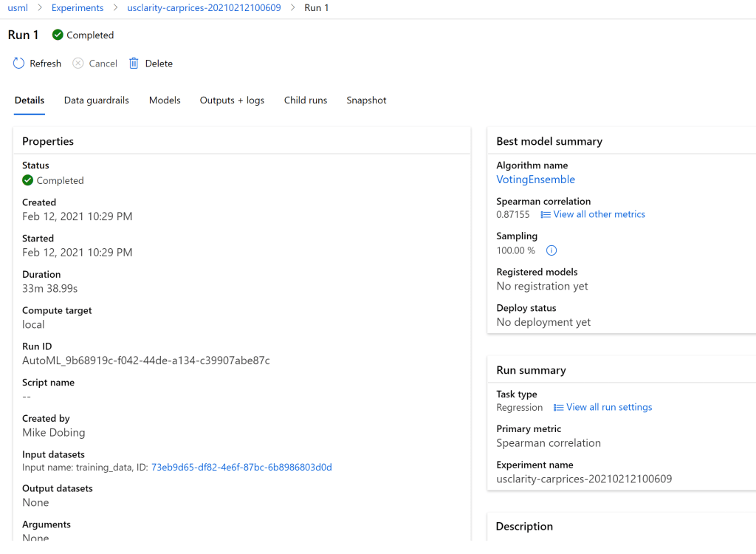756x554 pixels.
Task: Go to Experiments in the breadcrumb
Action: [78, 7]
